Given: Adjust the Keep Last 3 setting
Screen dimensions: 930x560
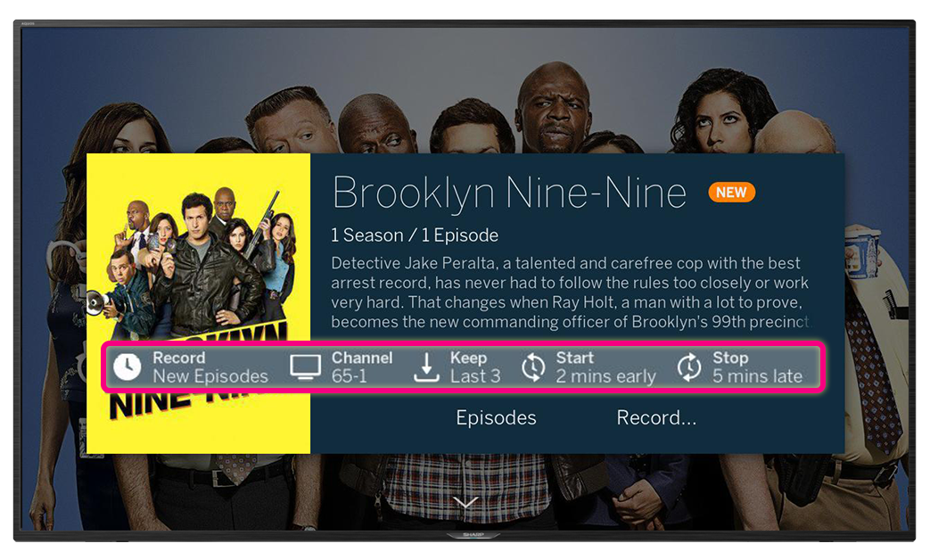Looking at the screenshot, I should coord(457,367).
